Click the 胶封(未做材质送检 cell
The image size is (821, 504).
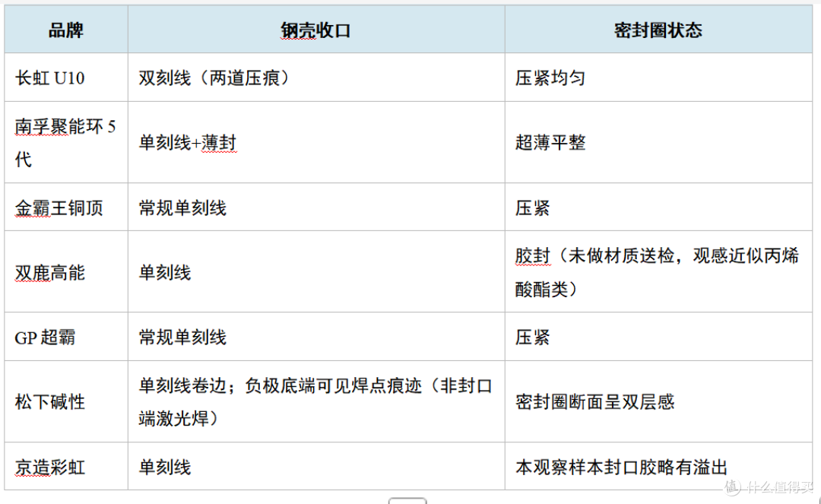pyautogui.click(x=658, y=272)
